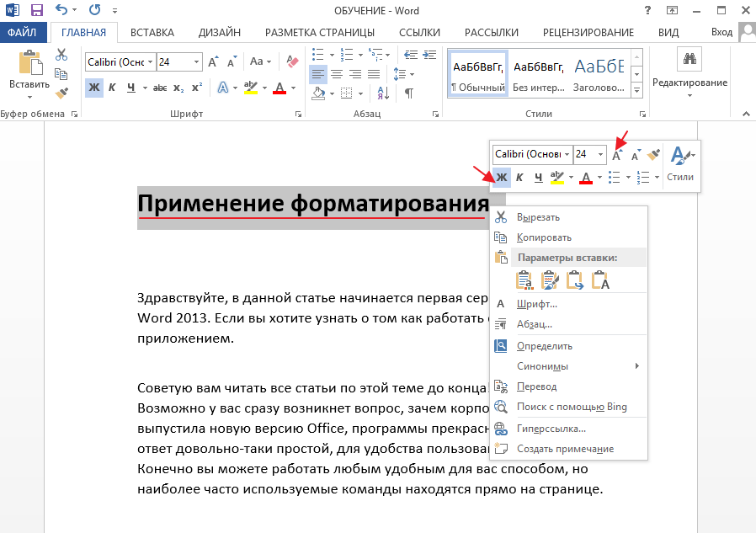Expand Синонимы submenu arrow
This screenshot has height=533, width=756.
(637, 366)
